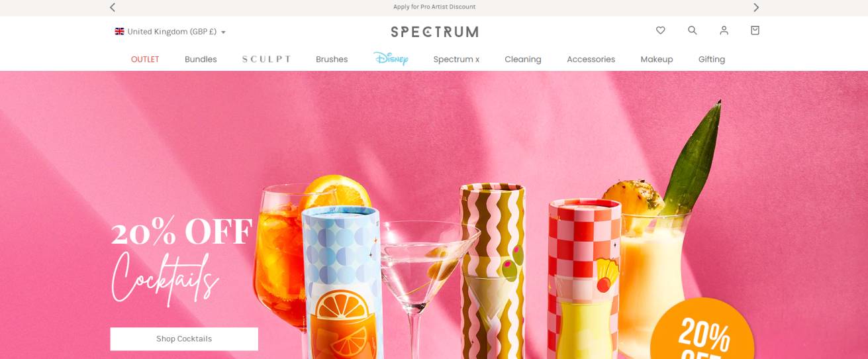Select the SCULPT navigation item

pos(266,59)
